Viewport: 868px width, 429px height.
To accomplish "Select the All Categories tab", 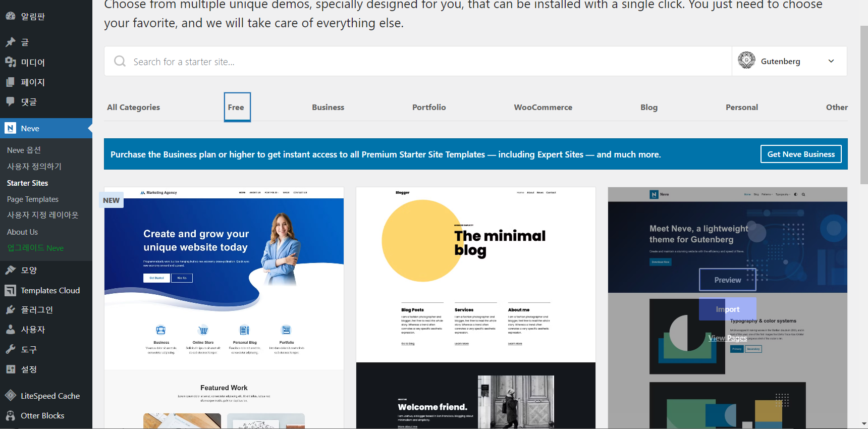I will (133, 107).
